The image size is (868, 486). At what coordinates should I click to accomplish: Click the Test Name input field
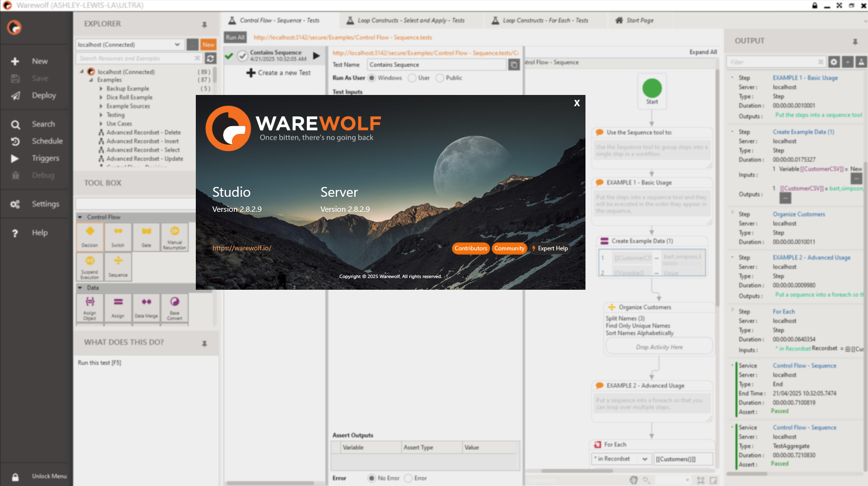point(437,65)
